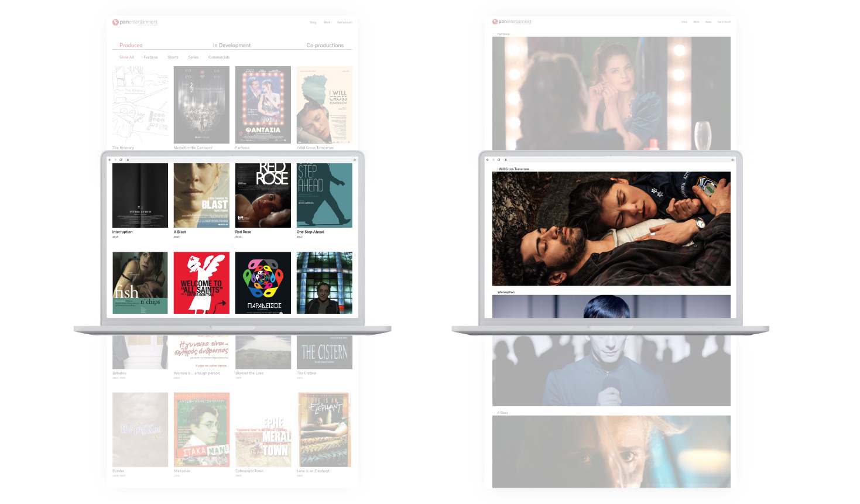Open The Itinerary poster

pos(140,105)
